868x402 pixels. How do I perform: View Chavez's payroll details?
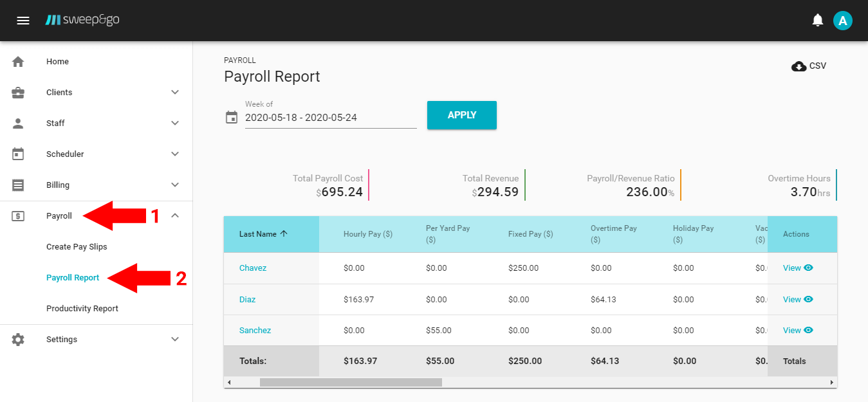pos(797,268)
